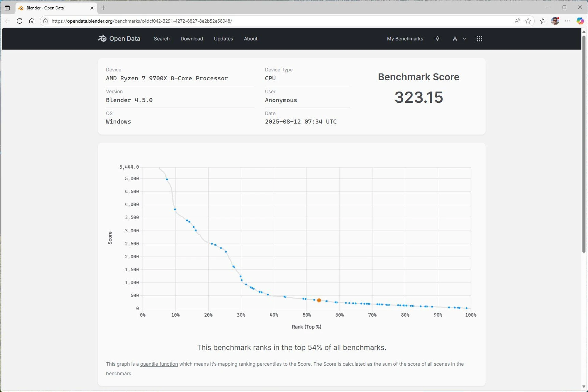Screen dimensions: 588x392
Task: Close the Blender - Open Data tab
Action: 92,8
